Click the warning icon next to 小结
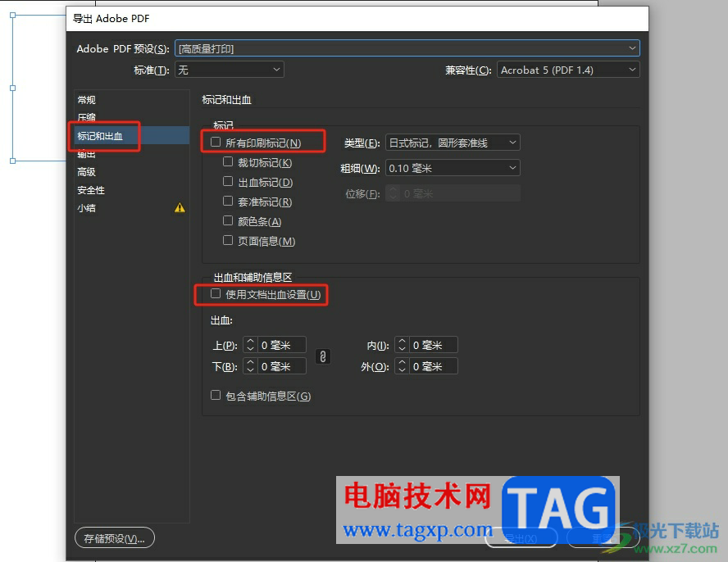Image resolution: width=728 pixels, height=562 pixels. pos(180,208)
